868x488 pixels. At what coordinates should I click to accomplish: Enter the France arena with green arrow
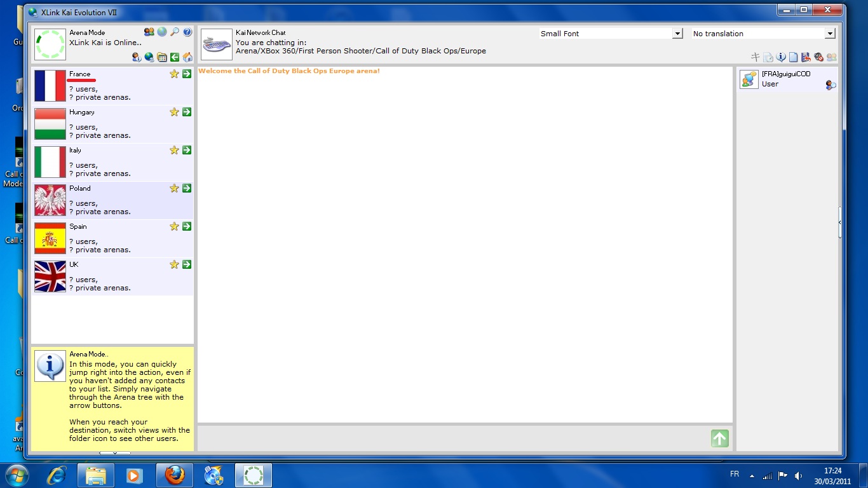coord(187,74)
